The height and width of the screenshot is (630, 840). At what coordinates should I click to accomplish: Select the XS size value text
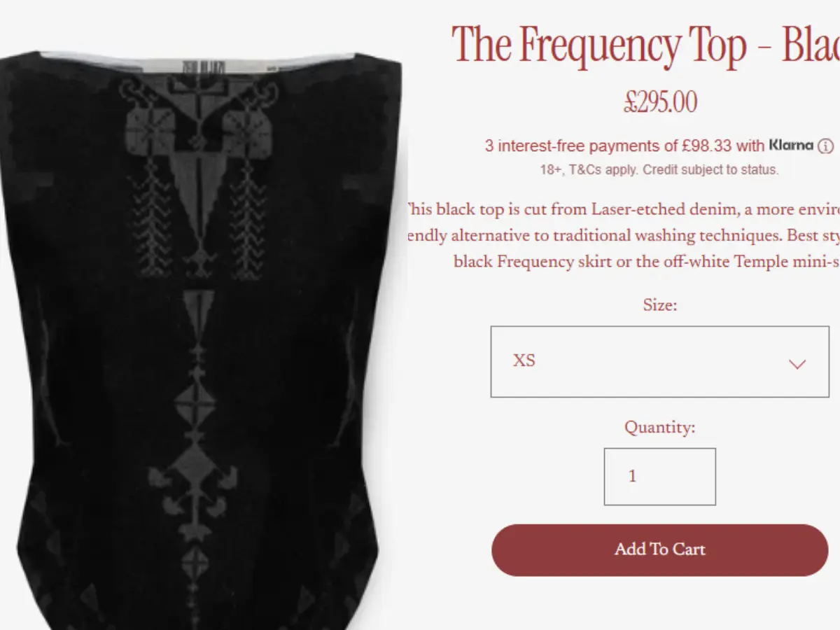click(524, 361)
